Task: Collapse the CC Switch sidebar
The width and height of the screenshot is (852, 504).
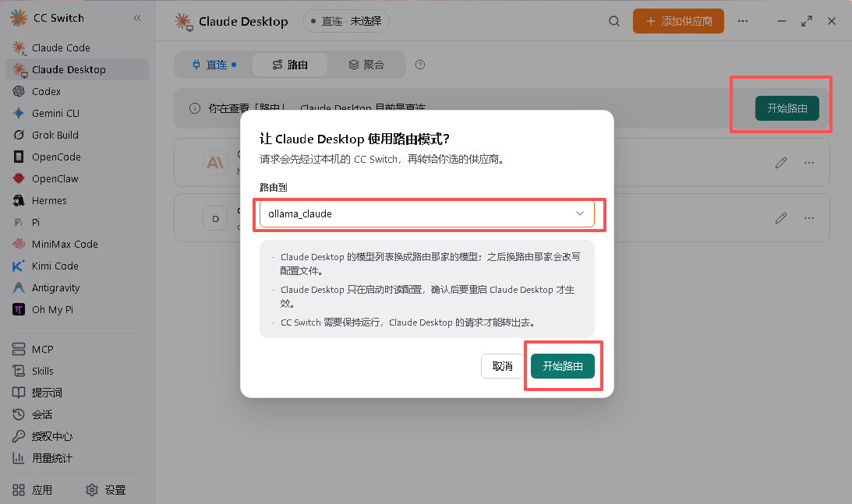Action: click(x=137, y=18)
